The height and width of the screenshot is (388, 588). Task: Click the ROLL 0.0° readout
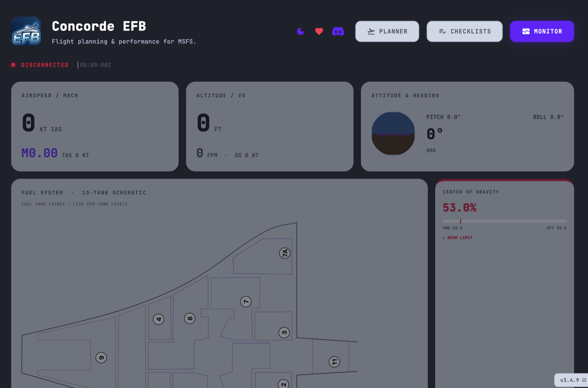(548, 117)
